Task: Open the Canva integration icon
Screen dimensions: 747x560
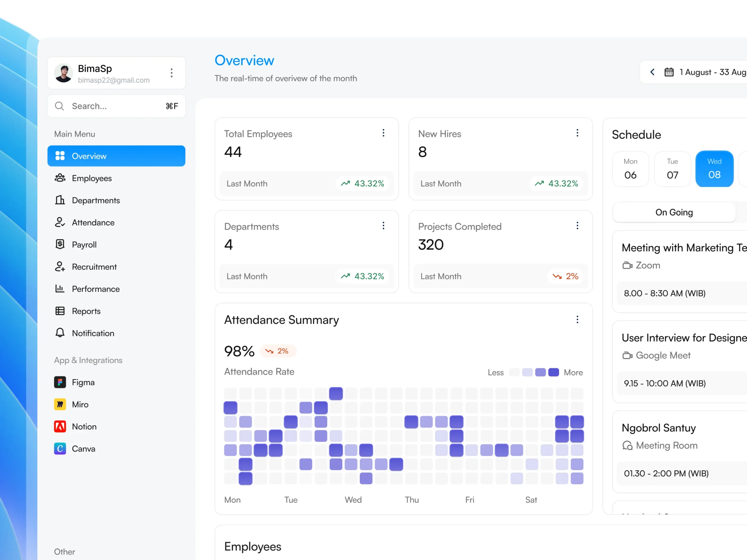Action: tap(60, 449)
